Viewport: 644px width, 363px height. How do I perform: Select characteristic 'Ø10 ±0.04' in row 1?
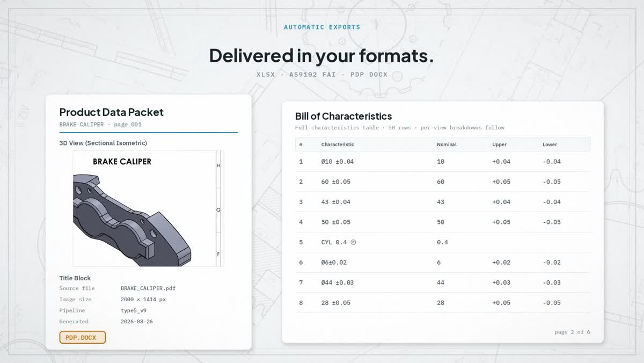338,162
